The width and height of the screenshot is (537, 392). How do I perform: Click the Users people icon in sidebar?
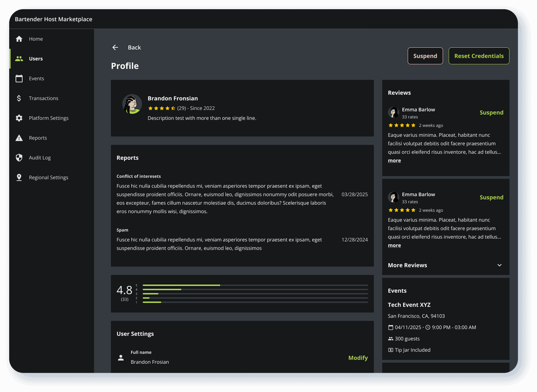tap(19, 59)
